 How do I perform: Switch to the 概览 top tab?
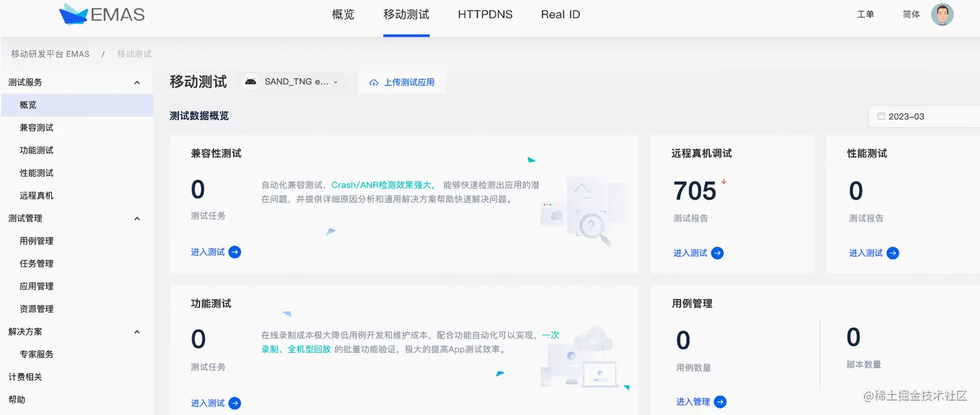pyautogui.click(x=343, y=14)
